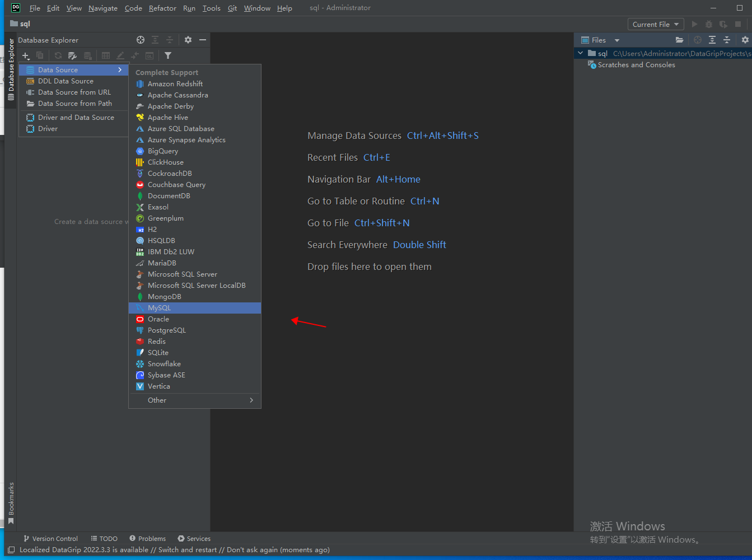Image resolution: width=752 pixels, height=560 pixels.
Task: Click the Duplicate icon in Database Explorer toolbar
Action: click(x=40, y=55)
